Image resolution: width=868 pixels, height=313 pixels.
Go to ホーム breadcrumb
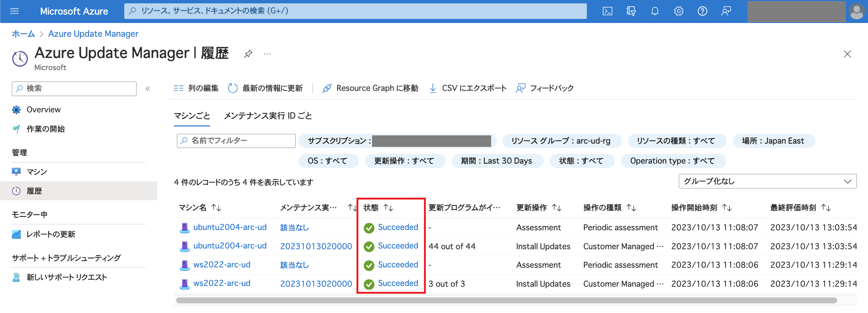tap(23, 34)
